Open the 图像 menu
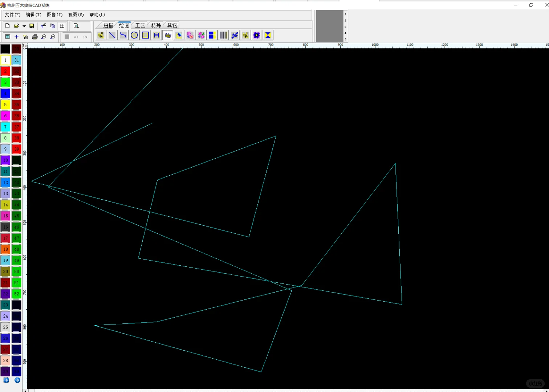549x392 pixels. [x=55, y=15]
